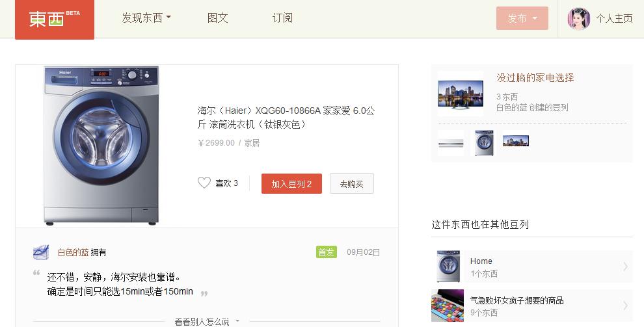Screen dimensions: 644x327
Task: Open 个人主页 profile link
Action: point(615,18)
